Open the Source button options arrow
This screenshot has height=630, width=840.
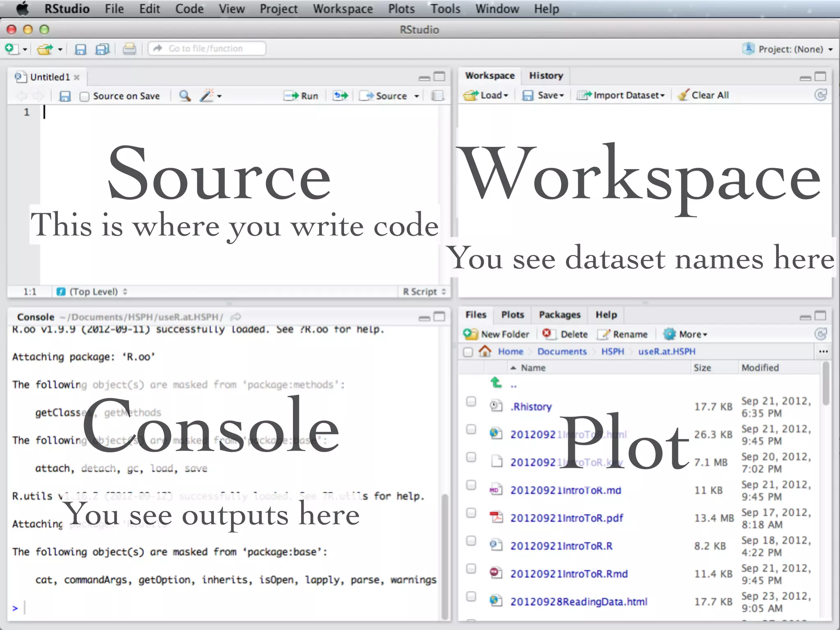tap(416, 96)
